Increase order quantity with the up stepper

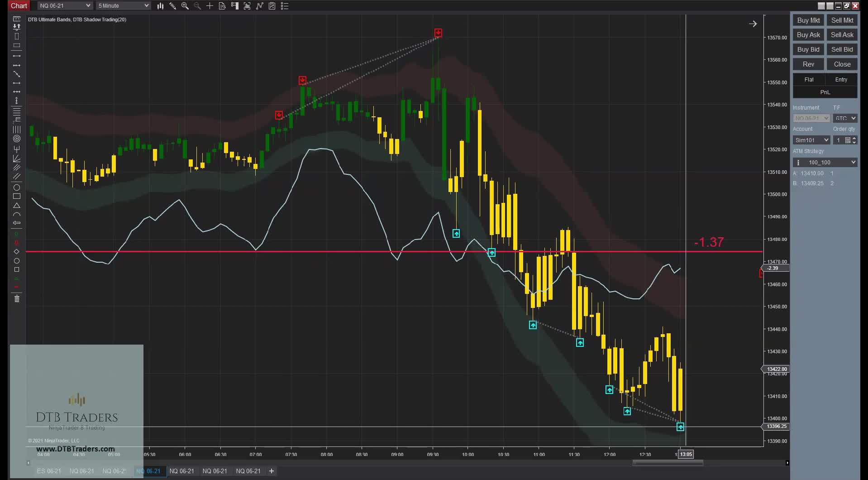coord(854,138)
